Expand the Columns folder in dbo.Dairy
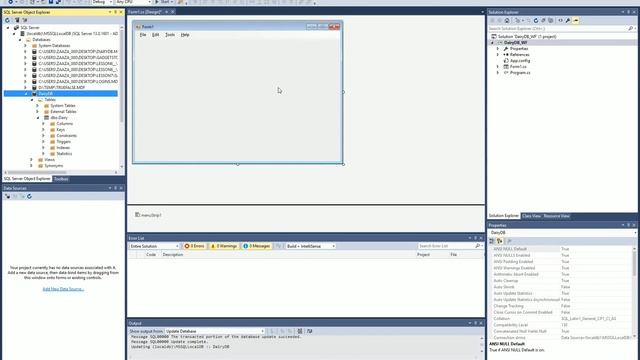The height and width of the screenshot is (360, 640). coord(44,124)
